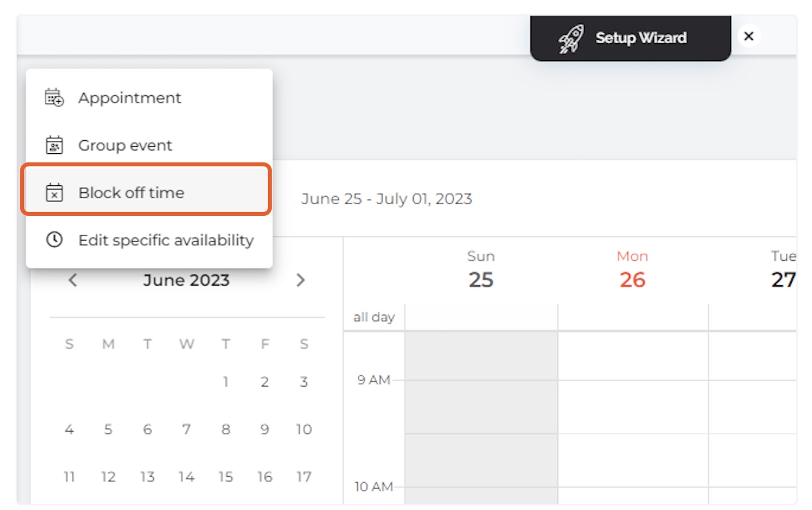Select June 9 in the mini calendar
Image resolution: width=812 pixels, height=510 pixels.
click(x=265, y=430)
